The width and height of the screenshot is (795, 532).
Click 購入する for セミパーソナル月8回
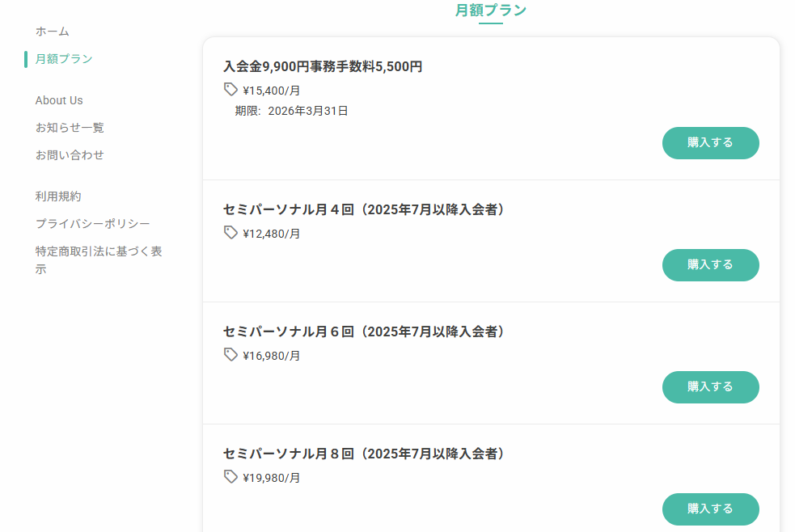(710, 509)
